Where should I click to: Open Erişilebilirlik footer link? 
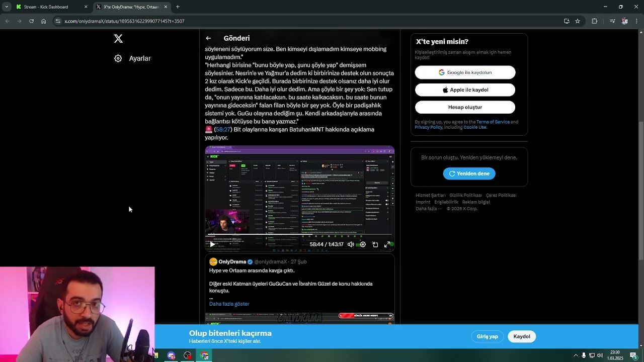pyautogui.click(x=446, y=202)
